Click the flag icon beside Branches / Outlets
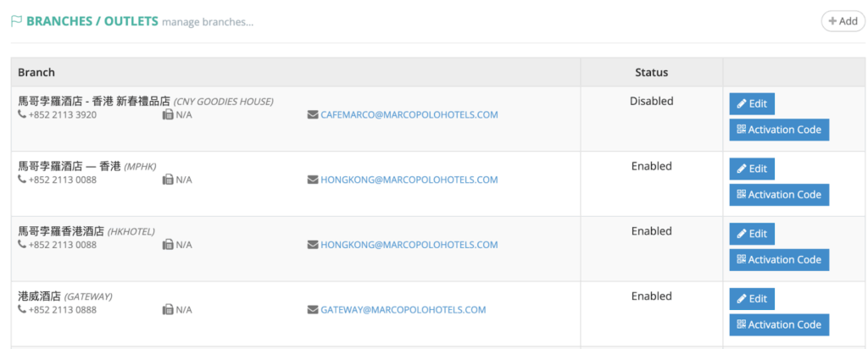 16,21
